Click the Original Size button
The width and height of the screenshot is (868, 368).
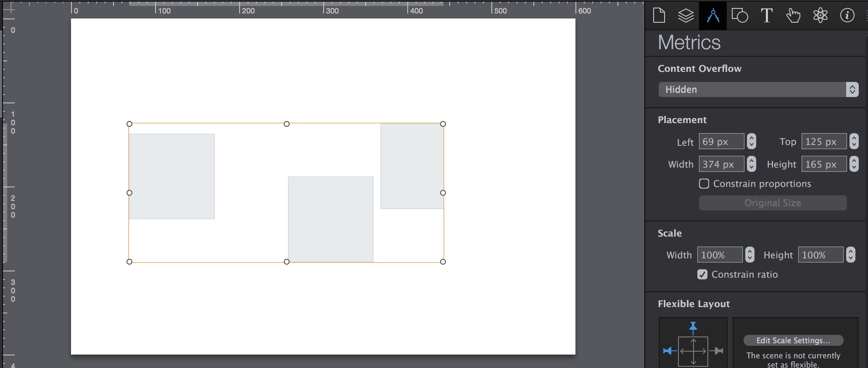[x=773, y=203]
